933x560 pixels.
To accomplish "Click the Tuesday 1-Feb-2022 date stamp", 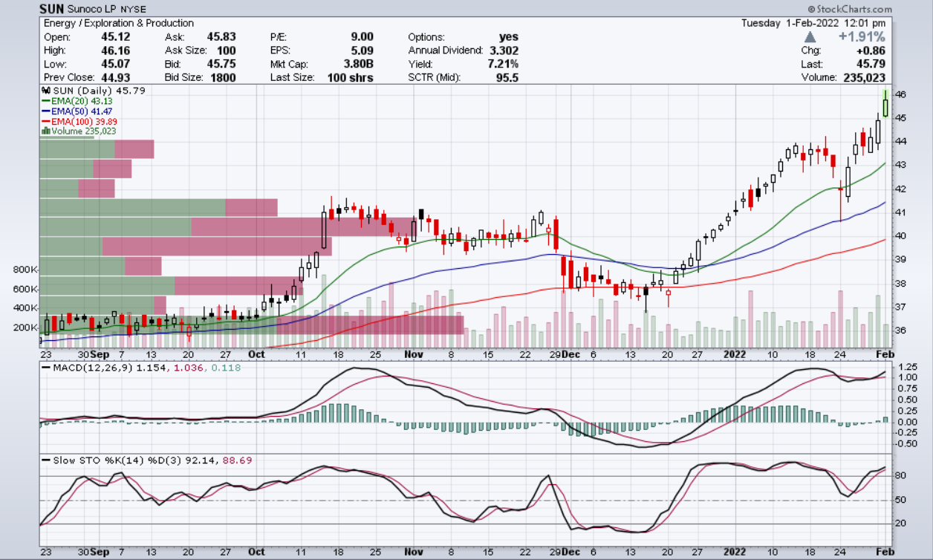I will [x=814, y=23].
